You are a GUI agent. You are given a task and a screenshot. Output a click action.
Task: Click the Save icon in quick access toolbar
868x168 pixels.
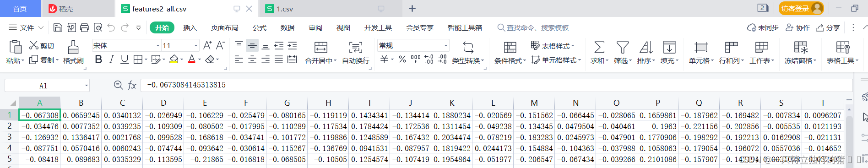(x=58, y=28)
